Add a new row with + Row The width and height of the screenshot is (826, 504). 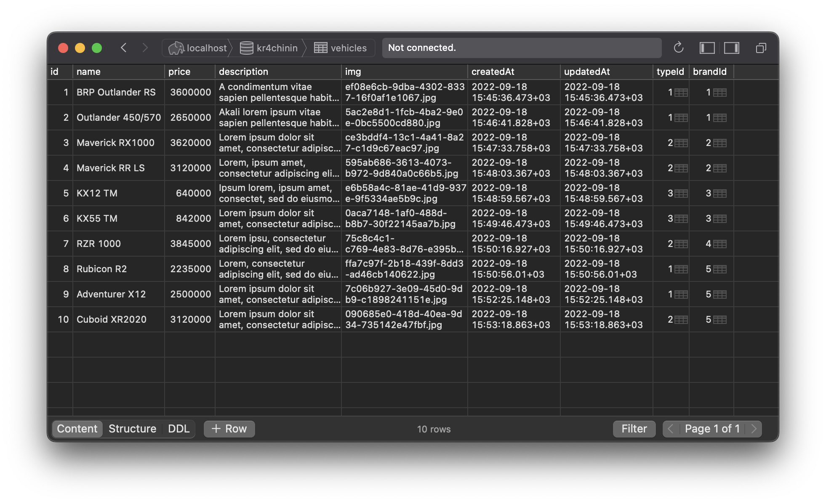pos(229,429)
